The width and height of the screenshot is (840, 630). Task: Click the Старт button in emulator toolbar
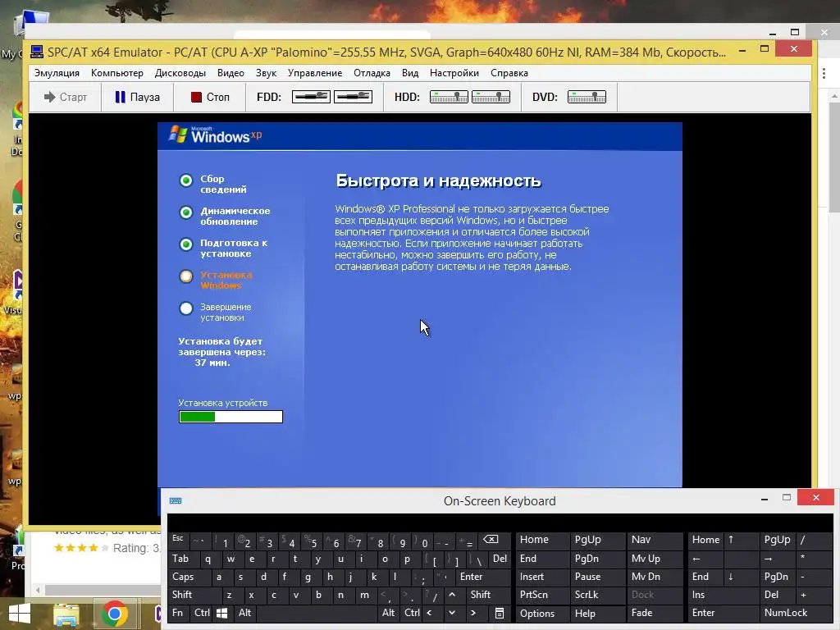[x=66, y=97]
